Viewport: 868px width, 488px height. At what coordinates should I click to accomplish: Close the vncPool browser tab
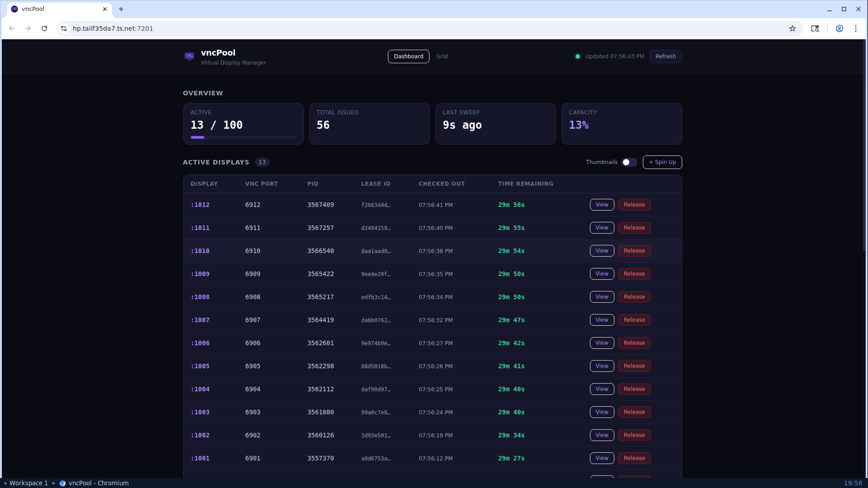coord(105,9)
